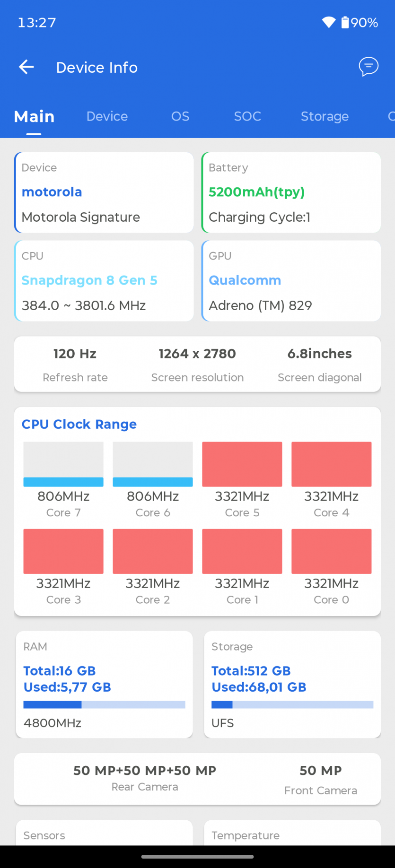The width and height of the screenshot is (395, 868).
Task: Tap the Snapdragon 8 Gen 5 CPU card
Action: pos(104,281)
